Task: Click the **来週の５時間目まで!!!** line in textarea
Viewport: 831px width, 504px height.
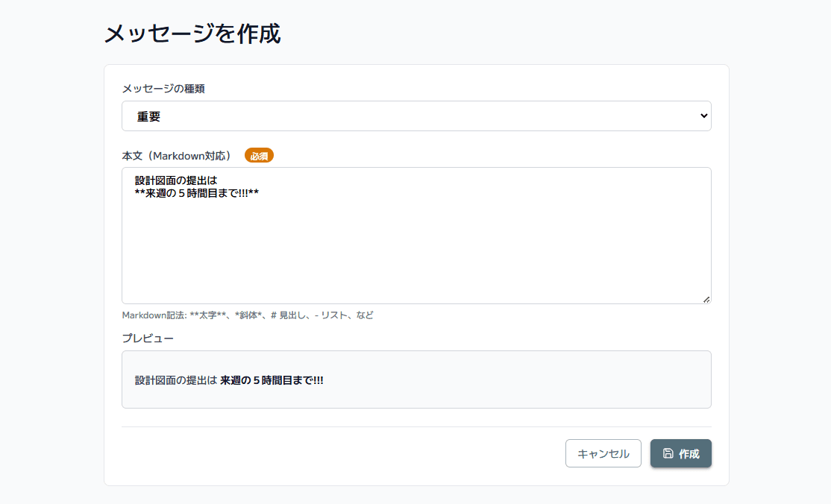Action: (x=197, y=194)
